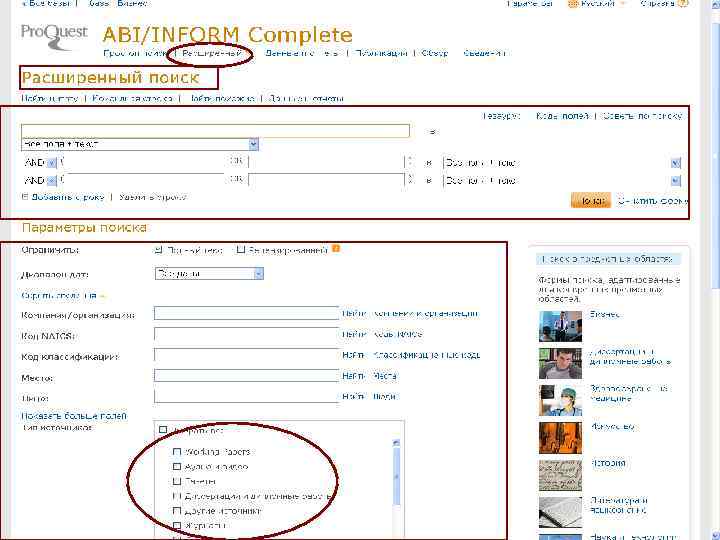Toggle the Полный текст checkbox

coord(158,250)
